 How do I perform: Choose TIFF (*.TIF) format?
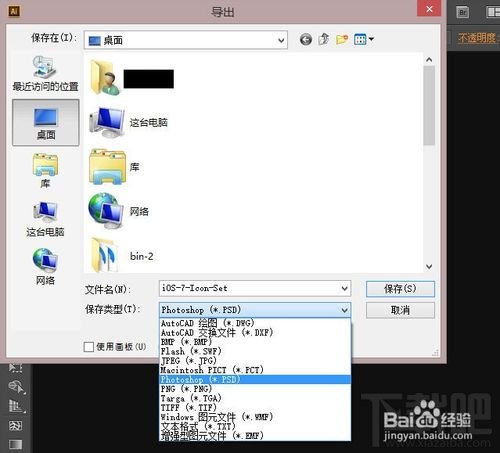pos(255,407)
